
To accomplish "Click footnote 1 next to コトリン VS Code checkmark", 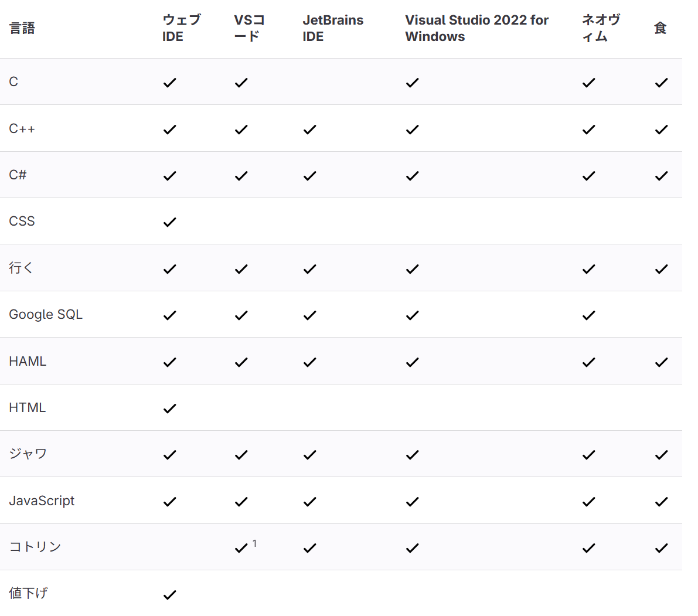I will (x=254, y=543).
